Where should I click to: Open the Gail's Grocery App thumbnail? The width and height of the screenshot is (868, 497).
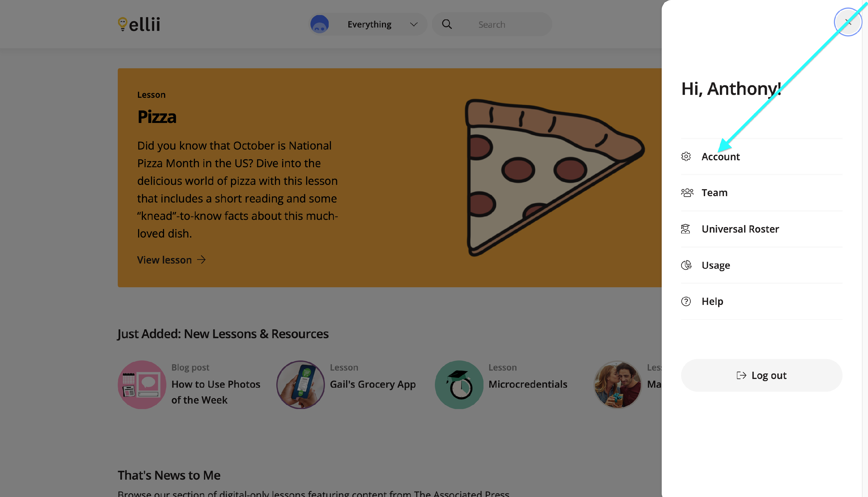click(x=300, y=385)
